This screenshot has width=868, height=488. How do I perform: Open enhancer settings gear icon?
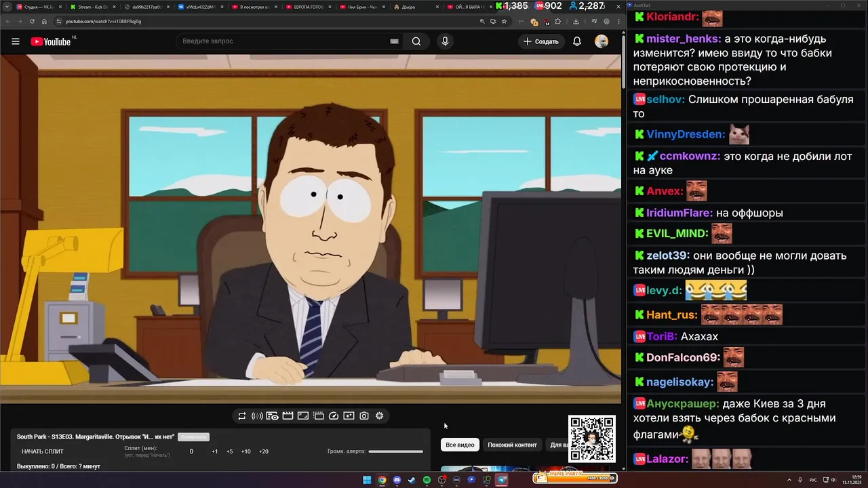(379, 416)
